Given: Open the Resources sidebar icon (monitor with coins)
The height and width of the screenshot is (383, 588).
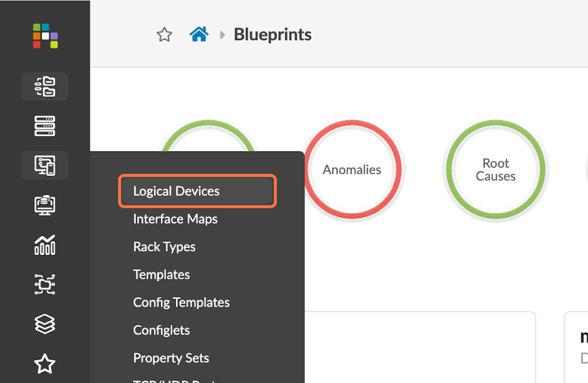Looking at the screenshot, I should point(45,205).
